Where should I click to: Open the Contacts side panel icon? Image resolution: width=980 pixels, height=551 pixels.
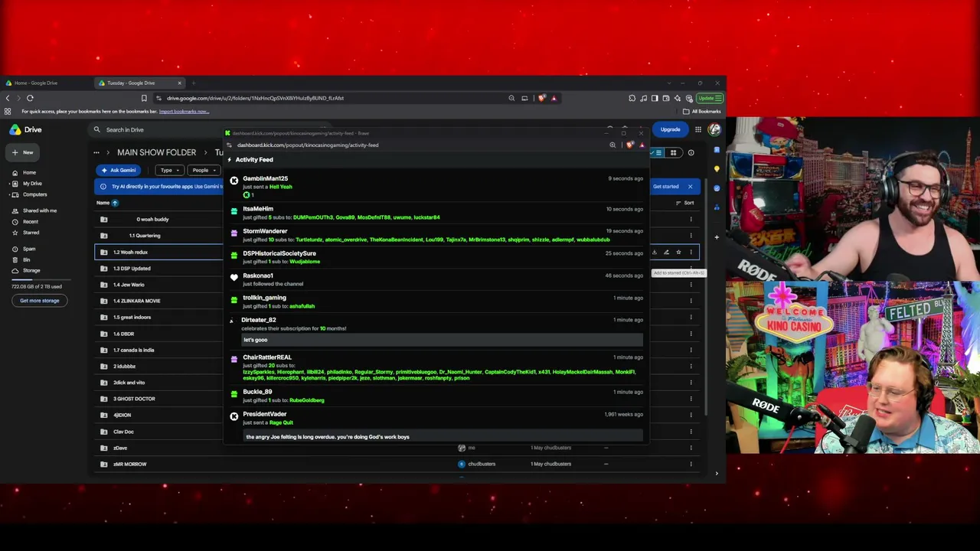[717, 206]
